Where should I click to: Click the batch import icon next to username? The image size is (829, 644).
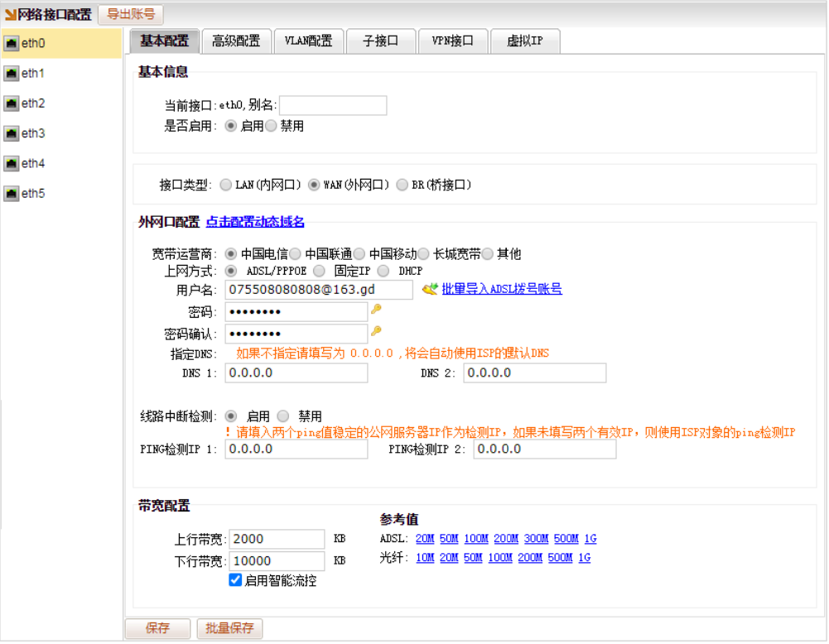429,289
